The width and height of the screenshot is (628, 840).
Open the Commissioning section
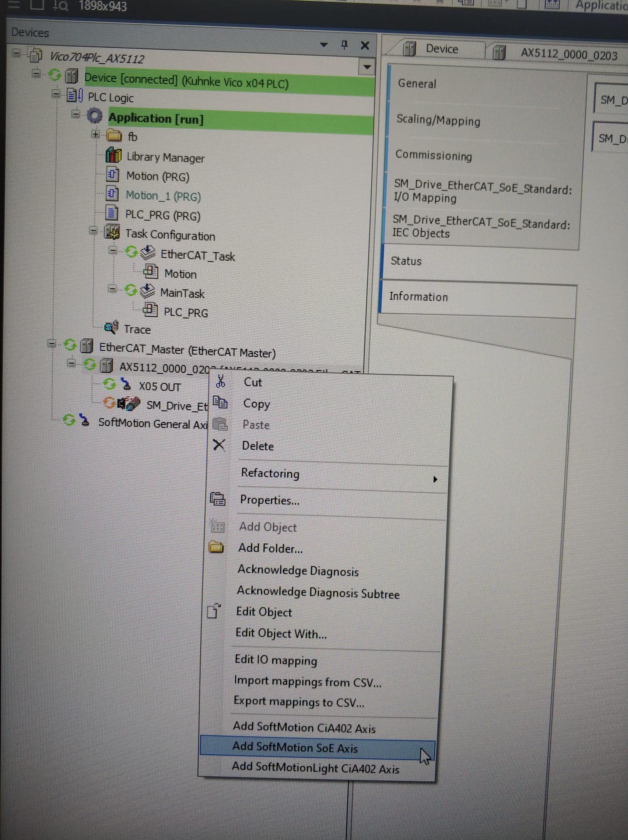[x=434, y=155]
